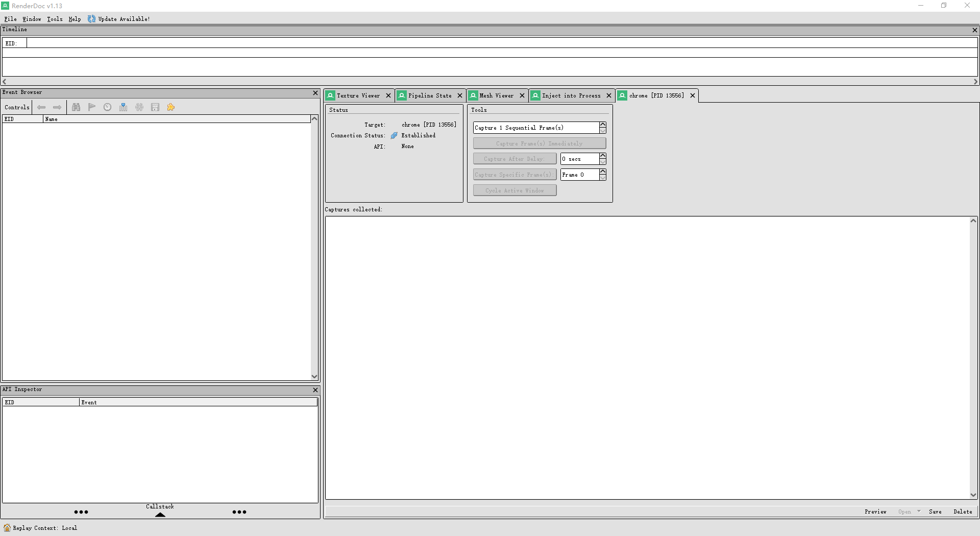Image resolution: width=980 pixels, height=536 pixels.
Task: Click the three dots left of Callstack
Action: coord(81,512)
